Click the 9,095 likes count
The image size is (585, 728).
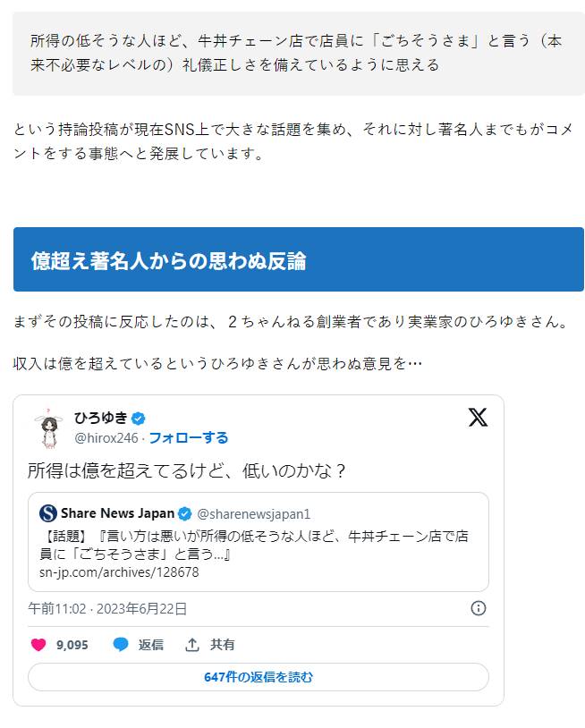[72, 645]
